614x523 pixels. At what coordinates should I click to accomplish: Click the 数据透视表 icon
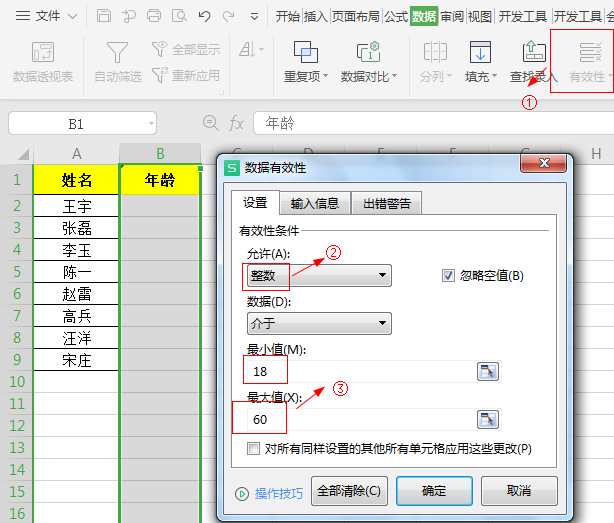click(x=43, y=52)
